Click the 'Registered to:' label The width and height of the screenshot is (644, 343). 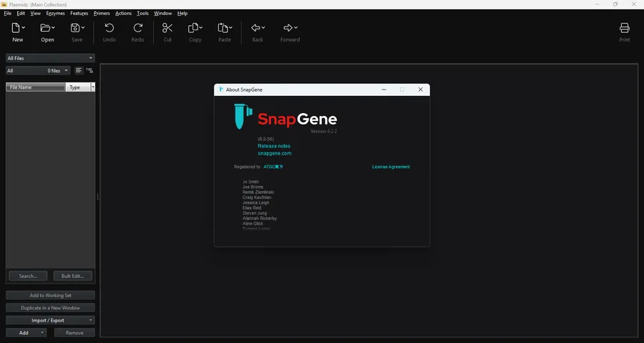tap(248, 167)
